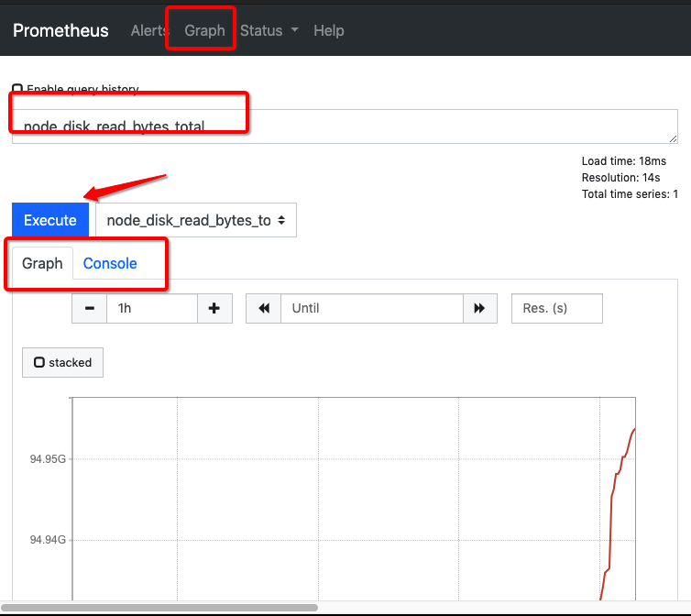The width and height of the screenshot is (691, 616).
Task: Switch to the Graph result tab
Action: pos(42,263)
